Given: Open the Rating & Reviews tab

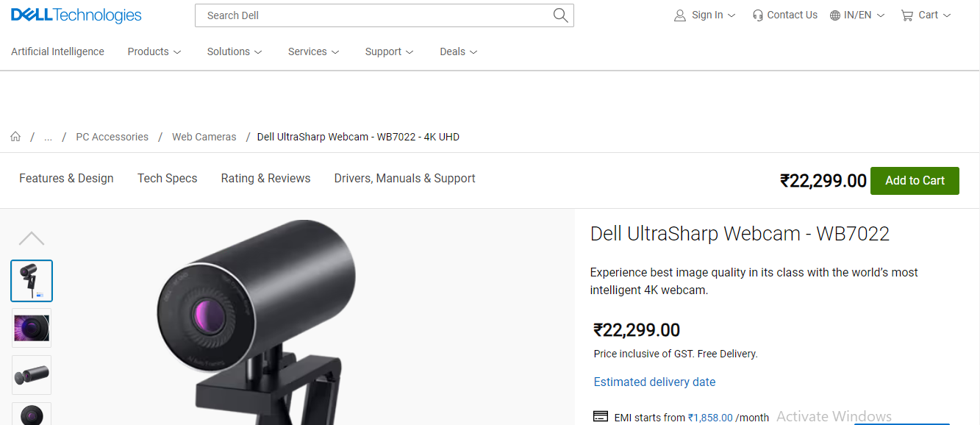Looking at the screenshot, I should 265,179.
